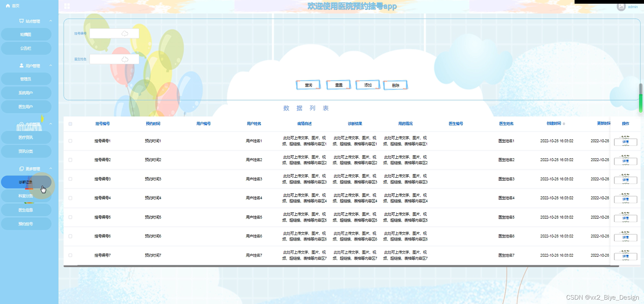The width and height of the screenshot is (644, 304).
Task: Click the 用户姓名 column header
Action: point(254,124)
